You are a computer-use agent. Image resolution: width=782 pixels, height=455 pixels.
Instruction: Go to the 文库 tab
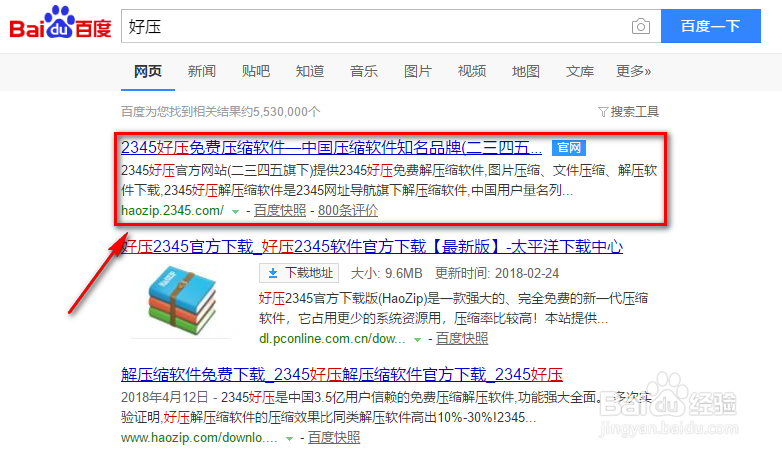pyautogui.click(x=580, y=71)
